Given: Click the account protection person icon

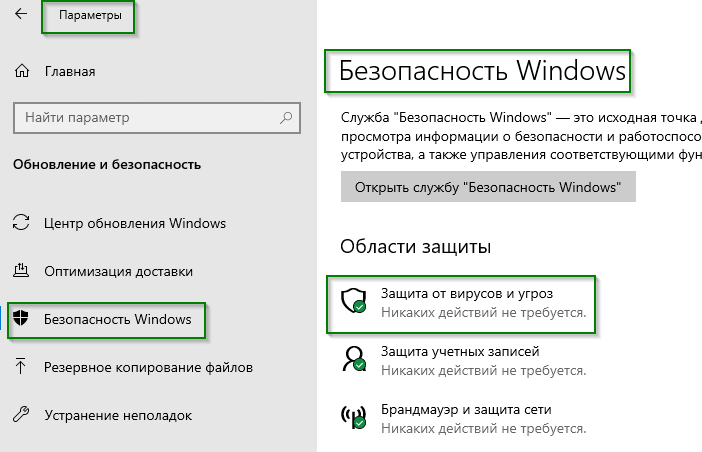Looking at the screenshot, I should pyautogui.click(x=354, y=361).
